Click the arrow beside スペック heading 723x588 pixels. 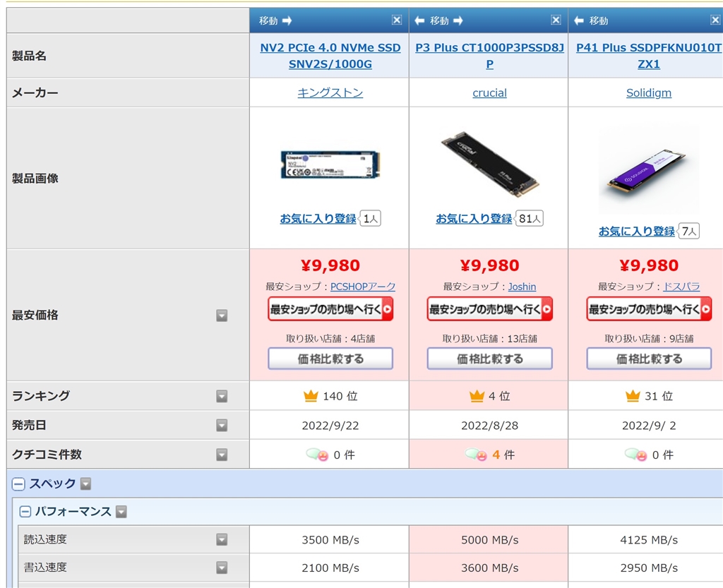85,484
